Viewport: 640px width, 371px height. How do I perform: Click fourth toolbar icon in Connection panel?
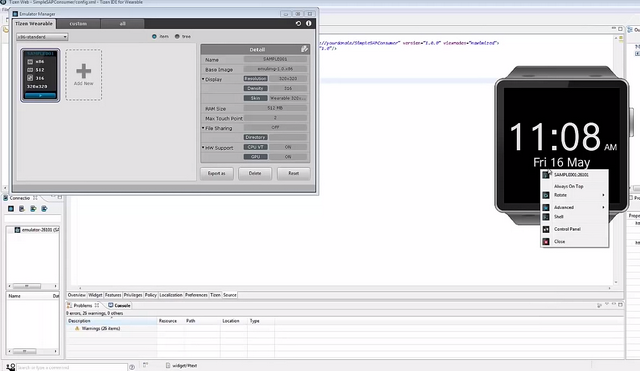pos(44,209)
